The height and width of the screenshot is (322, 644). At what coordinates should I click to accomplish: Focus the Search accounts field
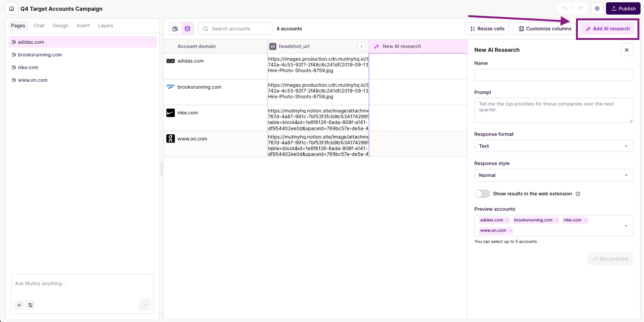tap(235, 29)
